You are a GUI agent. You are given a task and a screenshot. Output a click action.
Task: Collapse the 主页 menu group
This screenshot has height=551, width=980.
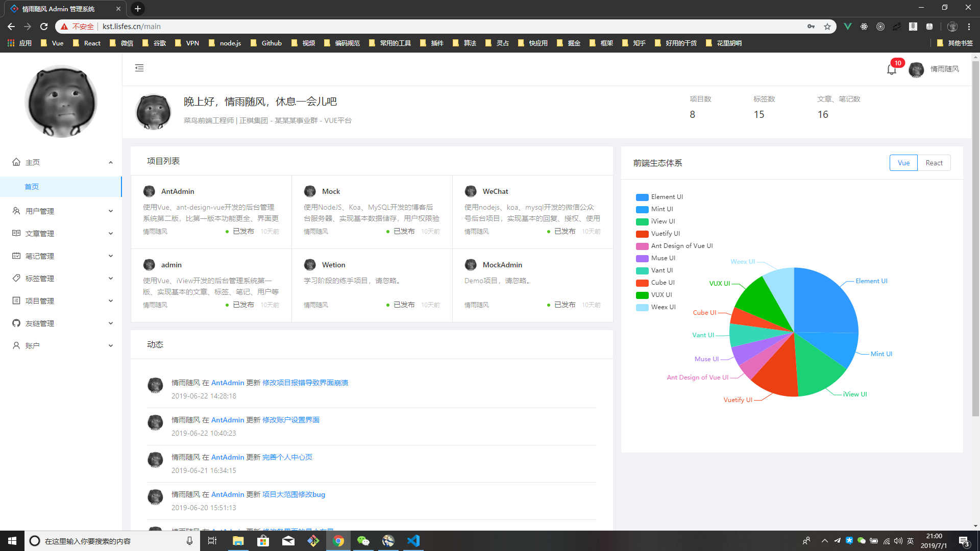click(x=61, y=162)
